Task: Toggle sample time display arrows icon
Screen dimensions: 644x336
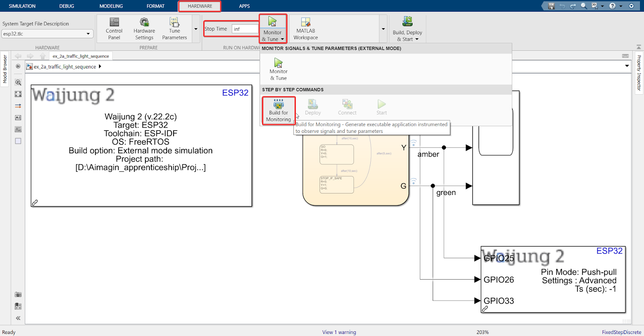Action: 18,106
